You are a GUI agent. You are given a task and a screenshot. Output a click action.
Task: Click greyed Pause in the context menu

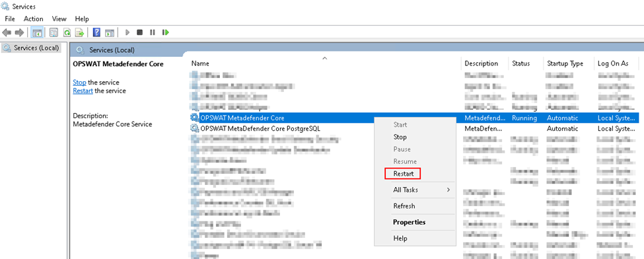tap(402, 149)
